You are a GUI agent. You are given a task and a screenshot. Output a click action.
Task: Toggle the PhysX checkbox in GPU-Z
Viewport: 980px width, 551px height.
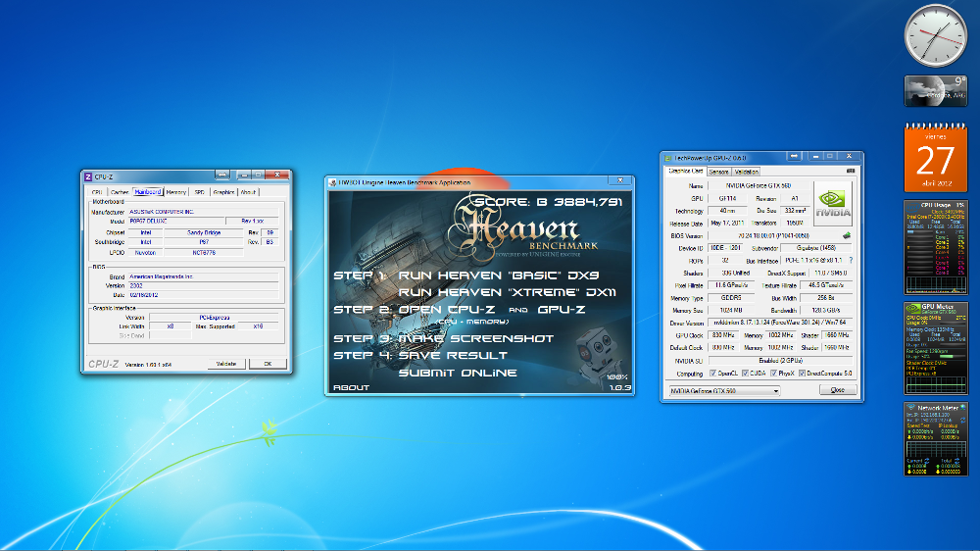click(x=773, y=374)
